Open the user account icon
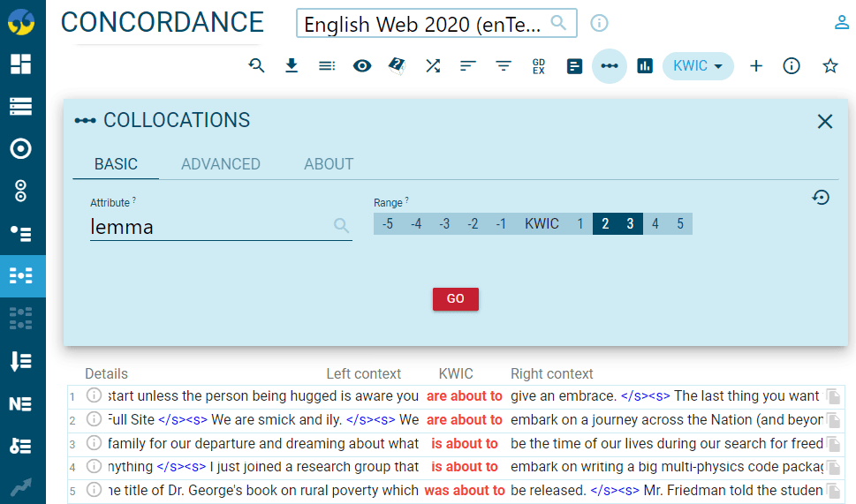This screenshot has width=856, height=504. (x=841, y=23)
